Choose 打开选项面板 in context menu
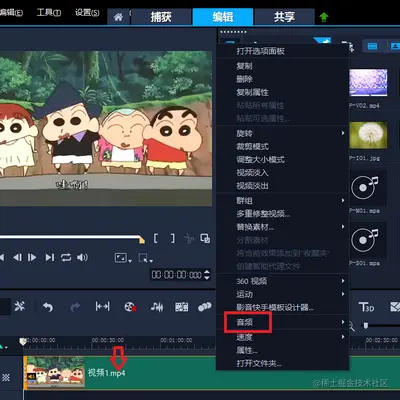This screenshot has width=400, height=400. tap(282, 51)
